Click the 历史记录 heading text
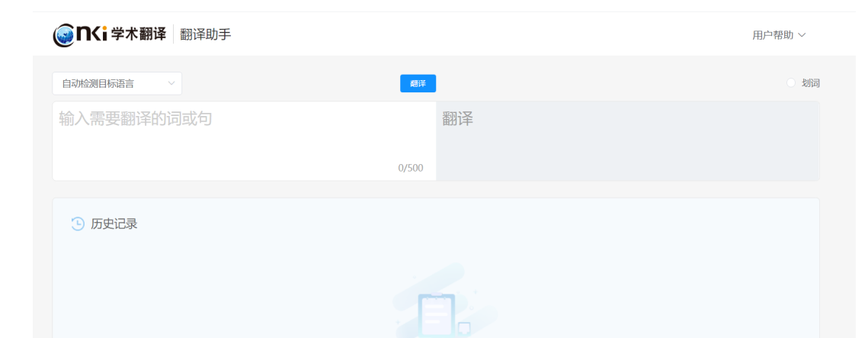 click(x=114, y=224)
